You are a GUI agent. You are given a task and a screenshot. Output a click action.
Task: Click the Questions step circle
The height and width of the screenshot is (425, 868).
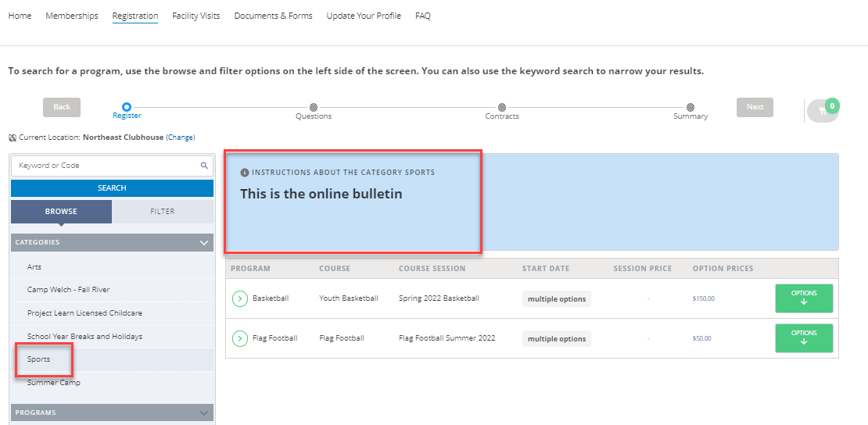pos(314,107)
